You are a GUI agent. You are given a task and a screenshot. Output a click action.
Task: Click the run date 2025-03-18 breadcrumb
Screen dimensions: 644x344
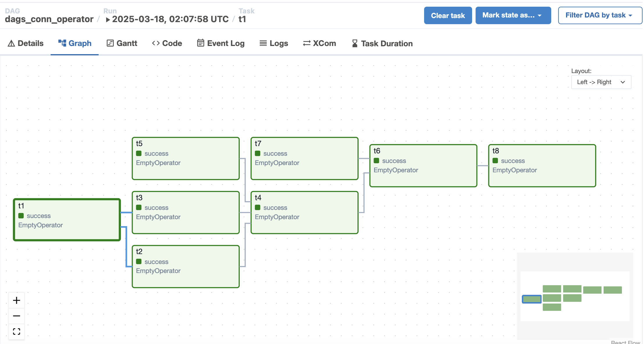point(170,19)
